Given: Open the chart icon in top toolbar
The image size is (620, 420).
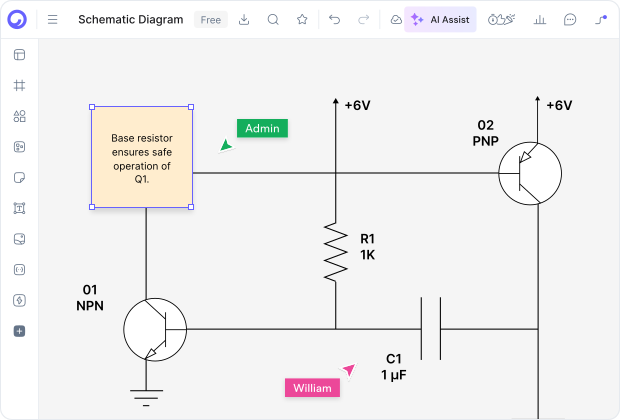Looking at the screenshot, I should pos(540,19).
